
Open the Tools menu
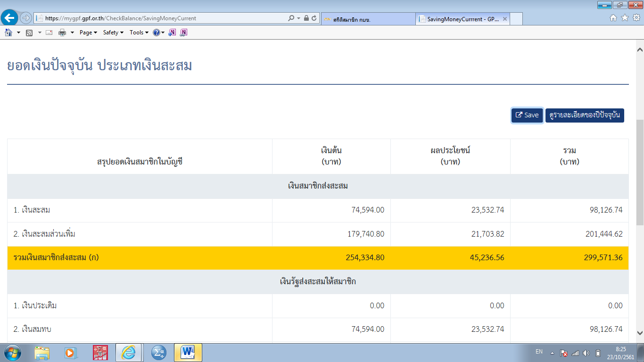[x=139, y=33]
